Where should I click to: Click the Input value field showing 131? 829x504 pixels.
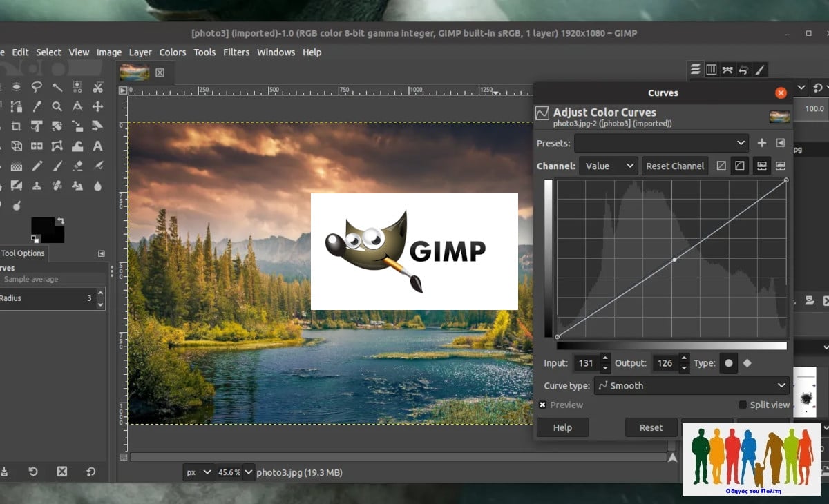click(x=585, y=363)
